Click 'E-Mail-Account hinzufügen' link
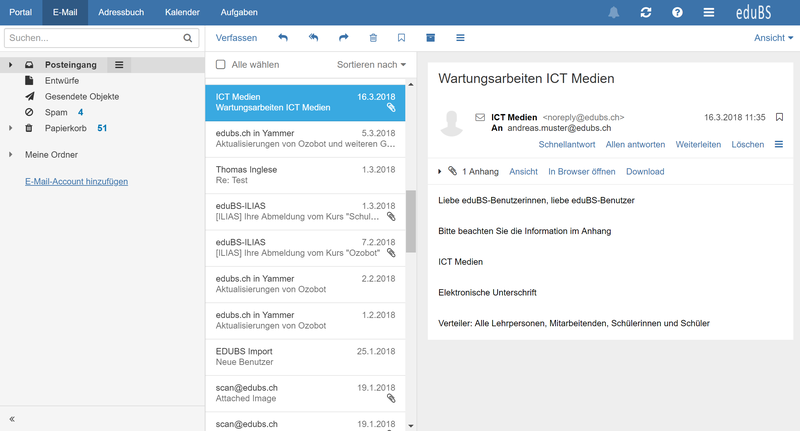Viewport: 800px width, 431px height. click(x=76, y=181)
